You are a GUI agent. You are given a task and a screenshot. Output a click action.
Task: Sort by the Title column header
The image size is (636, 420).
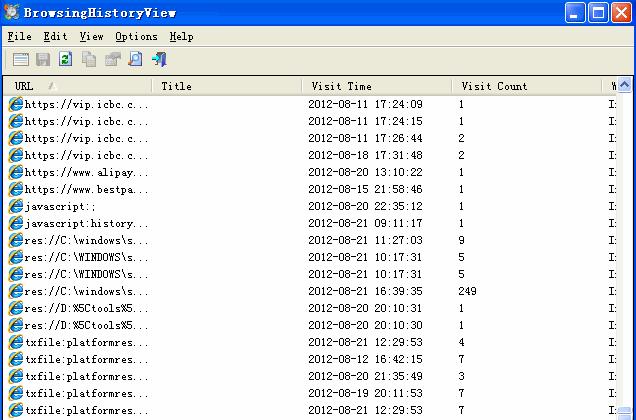pyautogui.click(x=227, y=86)
